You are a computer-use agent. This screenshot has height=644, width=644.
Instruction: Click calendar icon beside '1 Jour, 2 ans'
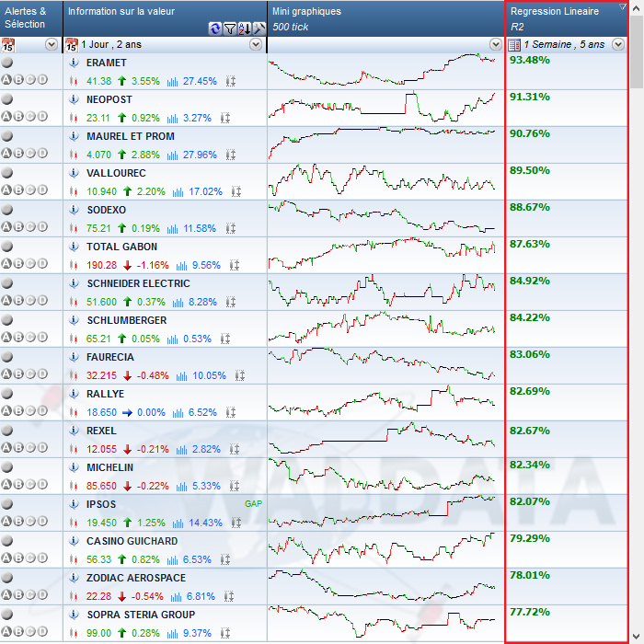coord(72,45)
